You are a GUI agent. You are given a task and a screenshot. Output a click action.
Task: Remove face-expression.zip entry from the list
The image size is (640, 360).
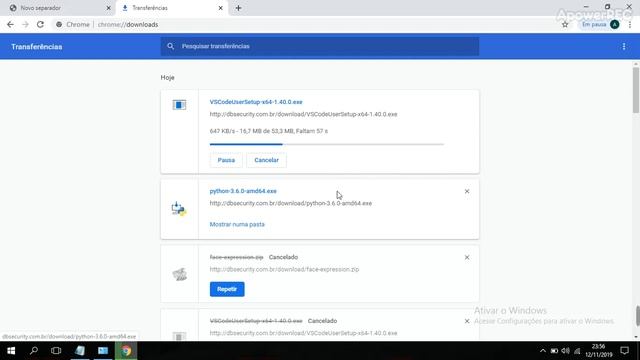[467, 258]
